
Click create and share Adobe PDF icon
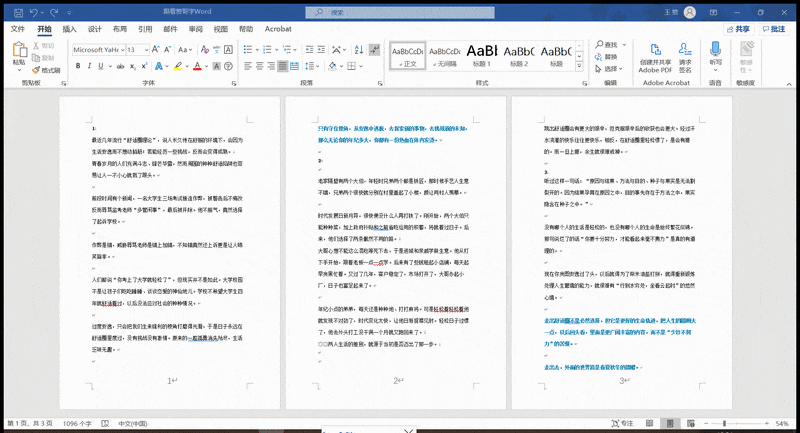tap(655, 50)
